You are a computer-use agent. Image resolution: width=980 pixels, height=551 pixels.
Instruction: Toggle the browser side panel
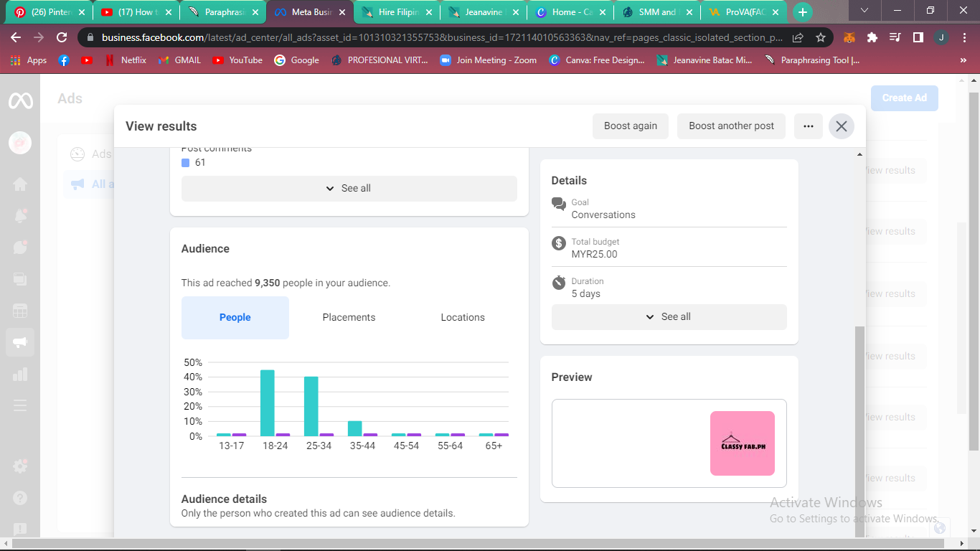[x=918, y=37]
